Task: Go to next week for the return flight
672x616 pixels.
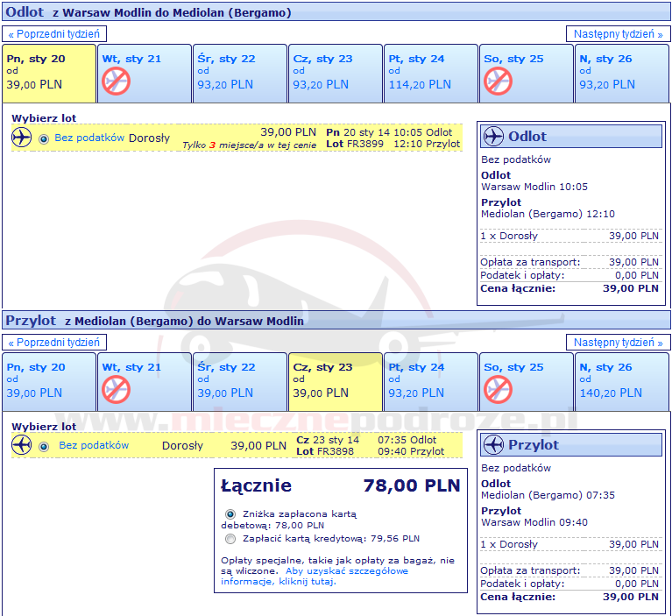Action: (x=618, y=343)
